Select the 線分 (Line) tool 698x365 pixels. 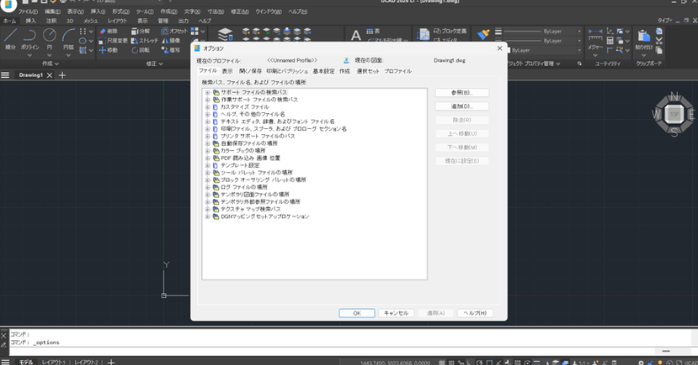coord(10,38)
